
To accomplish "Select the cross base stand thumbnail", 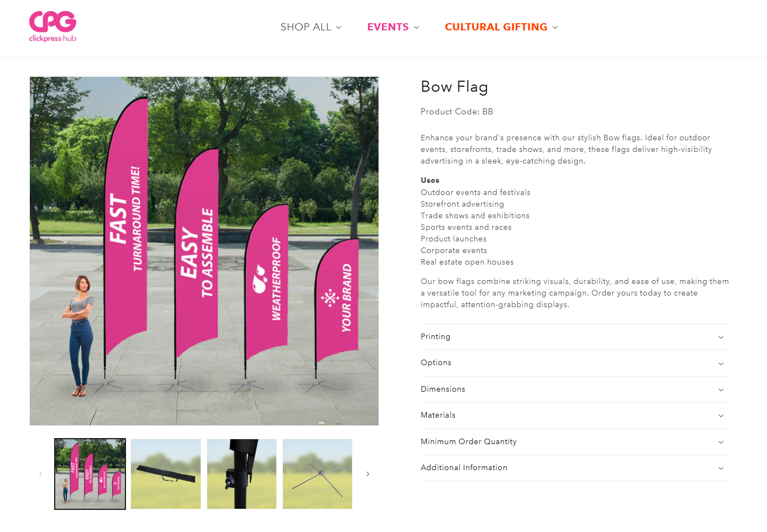I will pyautogui.click(x=317, y=474).
